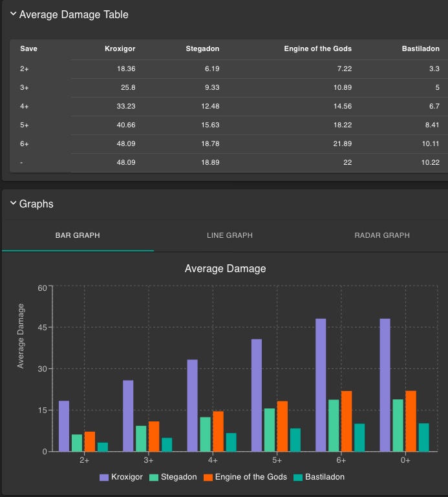This screenshot has height=497, width=448.
Task: Collapse the Graphs section chevron
Action: 14,203
